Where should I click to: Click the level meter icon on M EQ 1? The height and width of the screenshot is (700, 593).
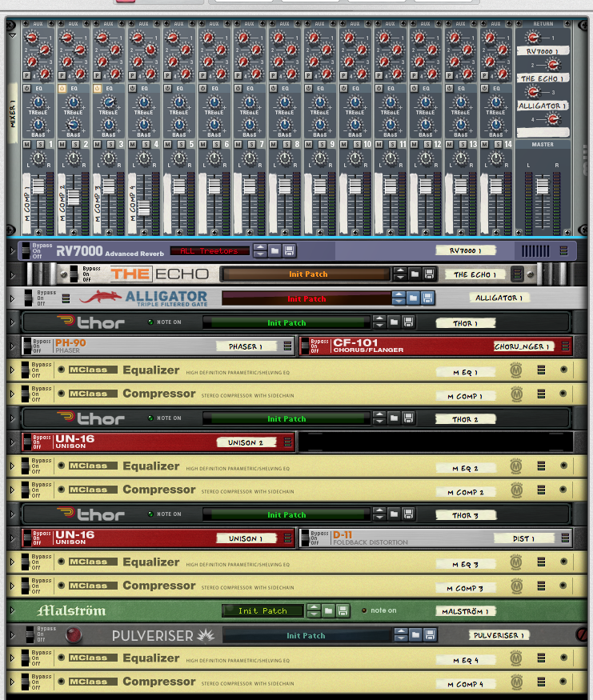(x=541, y=370)
